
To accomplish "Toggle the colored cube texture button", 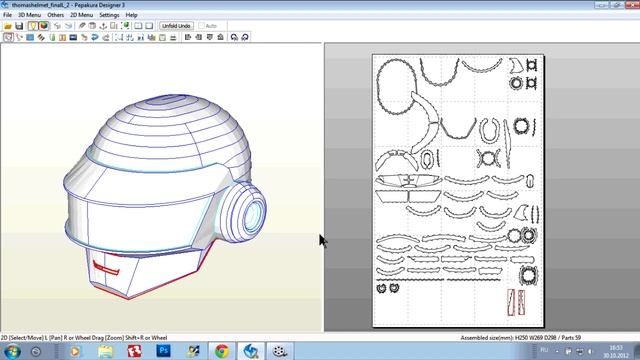I will [x=44, y=26].
